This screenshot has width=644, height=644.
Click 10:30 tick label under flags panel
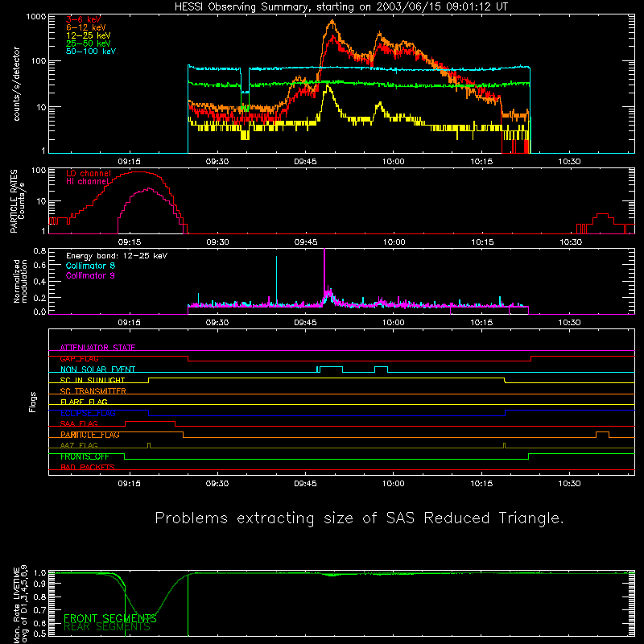tap(569, 484)
